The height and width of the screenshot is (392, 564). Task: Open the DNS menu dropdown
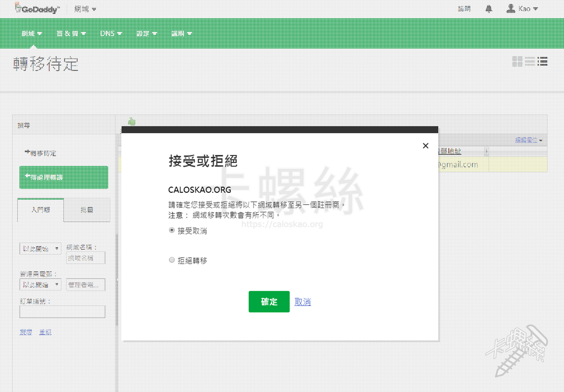(x=111, y=33)
